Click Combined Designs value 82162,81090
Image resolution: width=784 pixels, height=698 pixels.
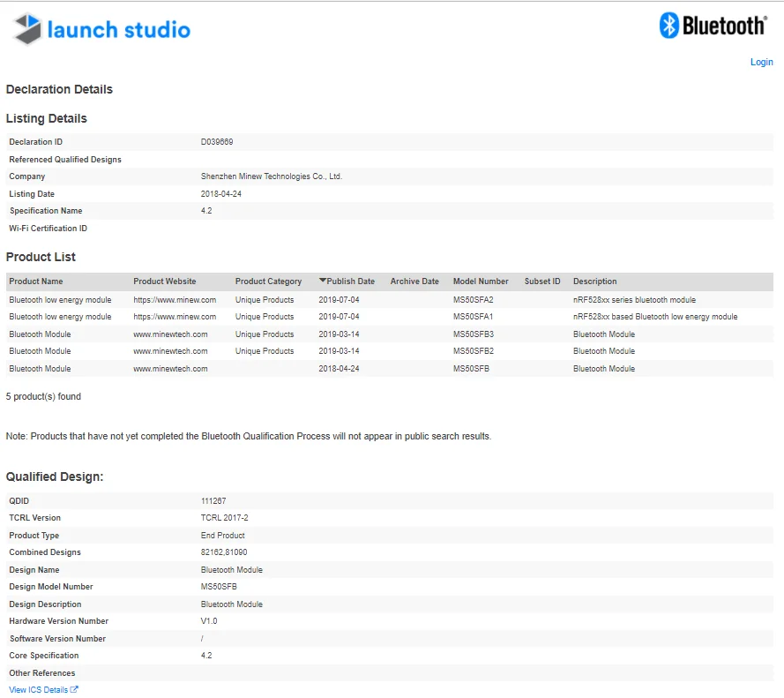click(x=224, y=552)
